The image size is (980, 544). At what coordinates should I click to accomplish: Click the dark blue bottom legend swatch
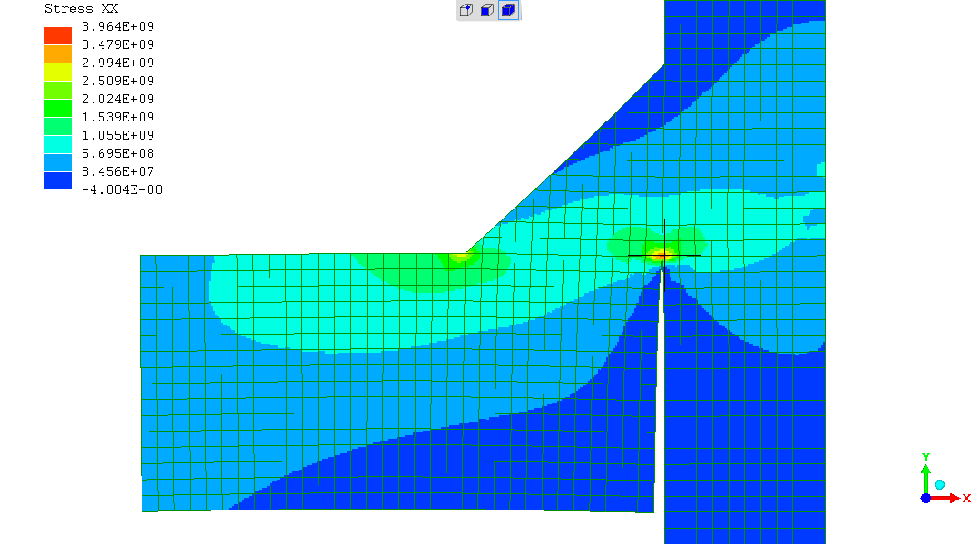coord(58,180)
